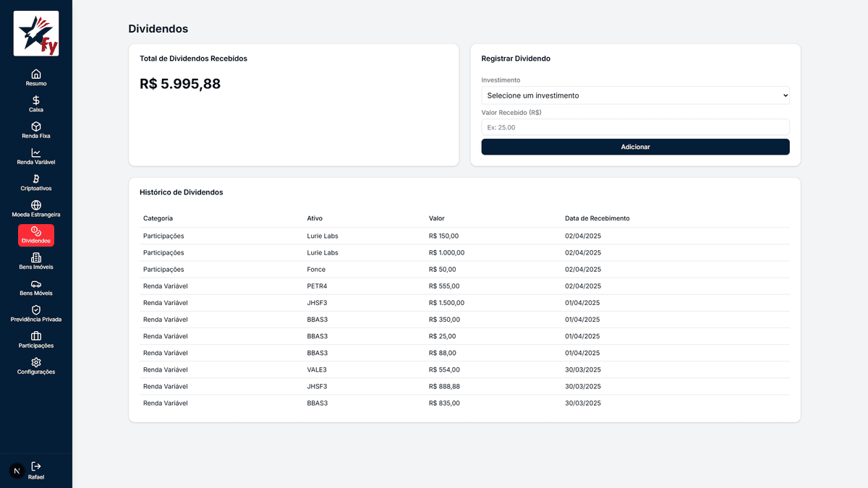Click the Data de Recebimento column header
This screenshot has width=868, height=488.
[x=597, y=218]
